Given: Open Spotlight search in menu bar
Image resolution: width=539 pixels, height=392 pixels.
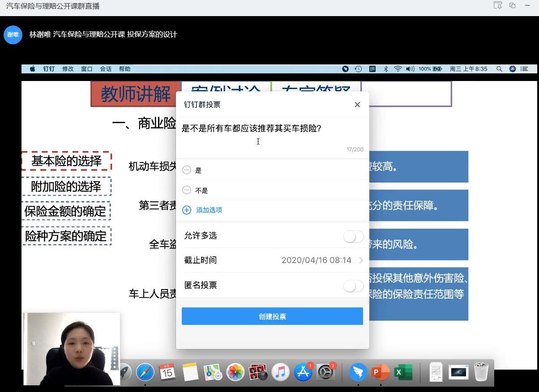Looking at the screenshot, I should click(499, 69).
